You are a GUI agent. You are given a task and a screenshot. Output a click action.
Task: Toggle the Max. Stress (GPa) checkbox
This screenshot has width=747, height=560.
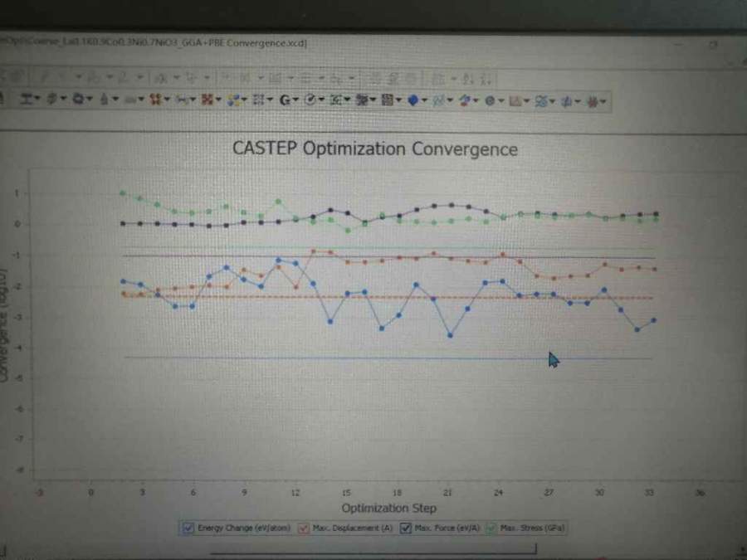pos(491,528)
